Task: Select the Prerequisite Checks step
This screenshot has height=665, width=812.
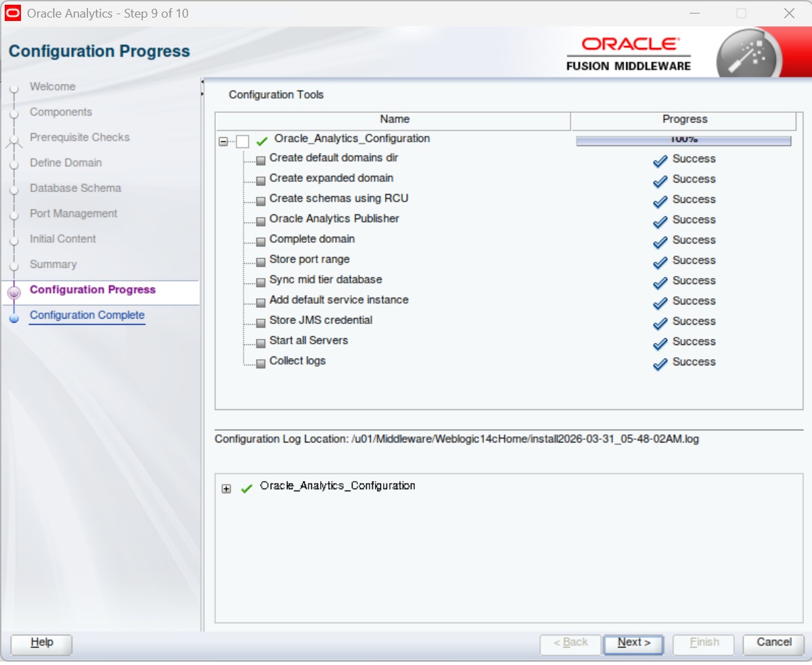Action: coord(79,137)
